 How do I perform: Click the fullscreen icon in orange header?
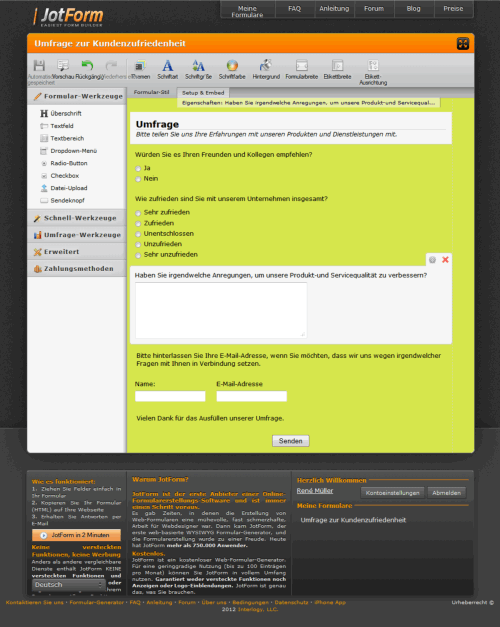pos(463,44)
